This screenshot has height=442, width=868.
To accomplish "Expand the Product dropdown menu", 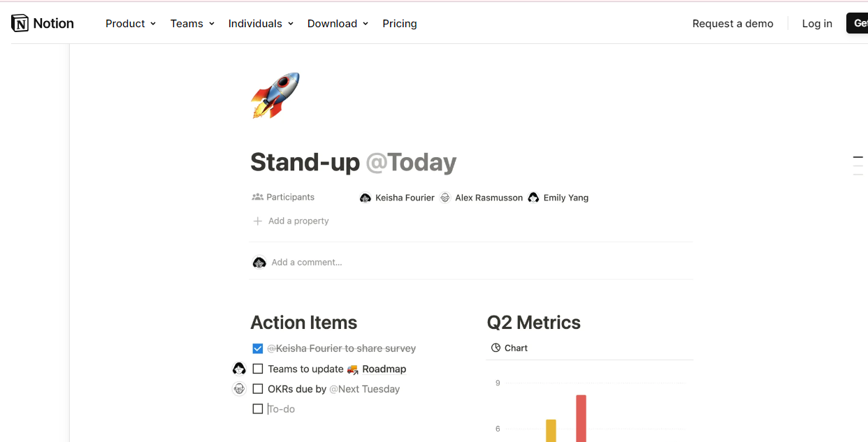I will pos(130,23).
